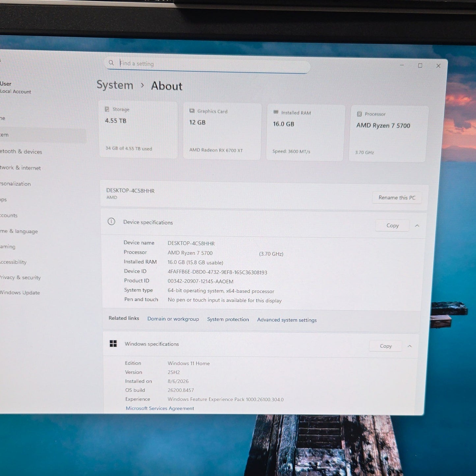Click the Processor chip icon in the top card

pos(359,114)
